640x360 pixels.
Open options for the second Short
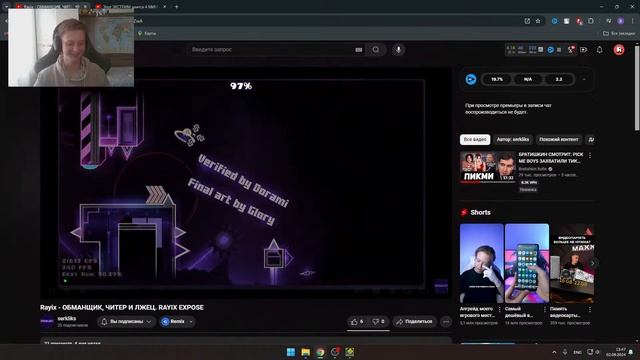(544, 309)
